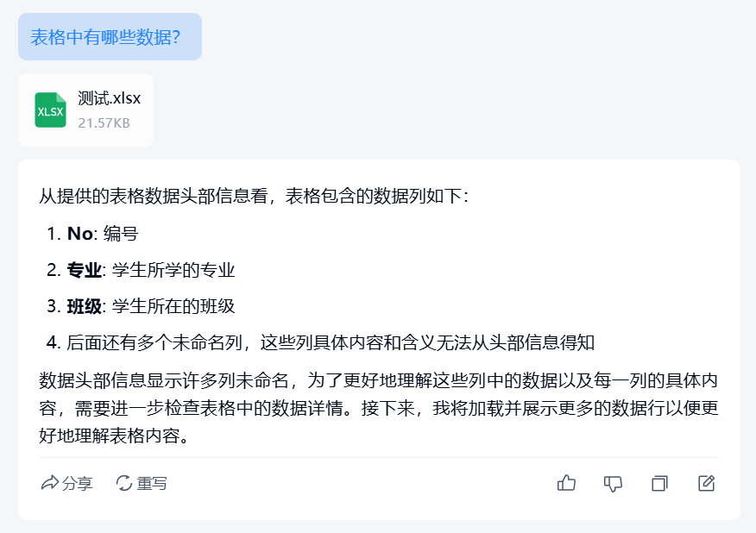The image size is (756, 533).
Task: Copy the response using the copy icon
Action: pos(659,483)
